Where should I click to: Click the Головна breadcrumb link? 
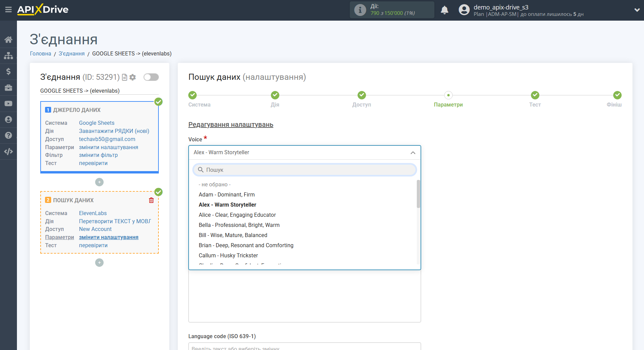pos(40,53)
